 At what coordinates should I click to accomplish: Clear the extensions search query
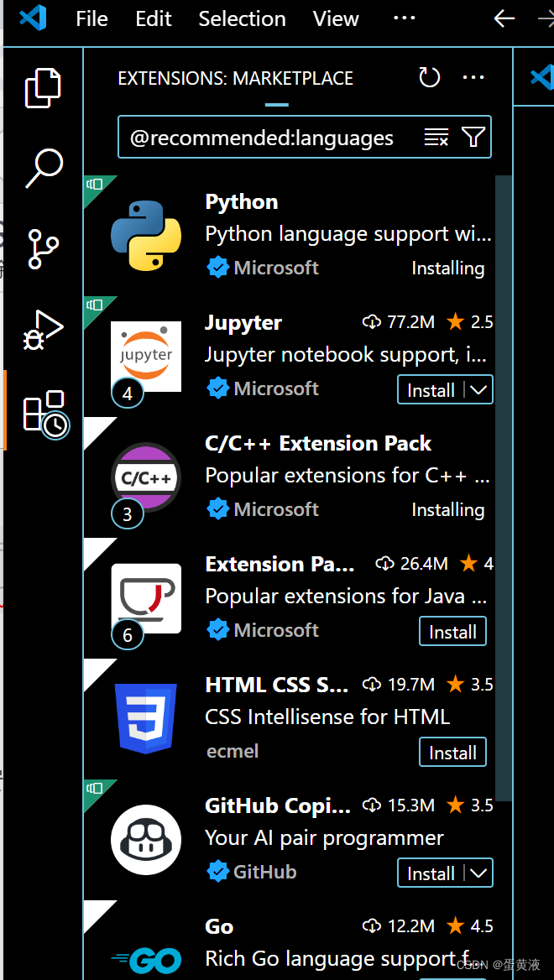[x=436, y=137]
